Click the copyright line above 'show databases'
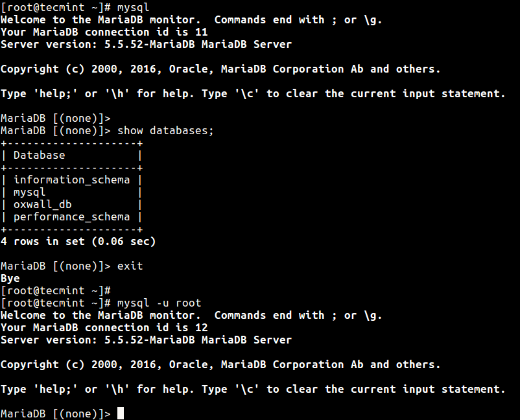The width and height of the screenshot is (520, 420). [x=220, y=69]
